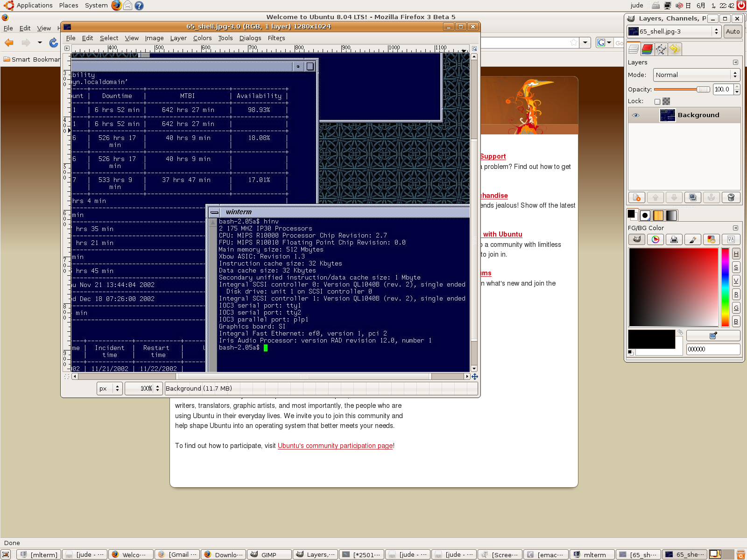Click the foreground color black swatch

(x=651, y=339)
